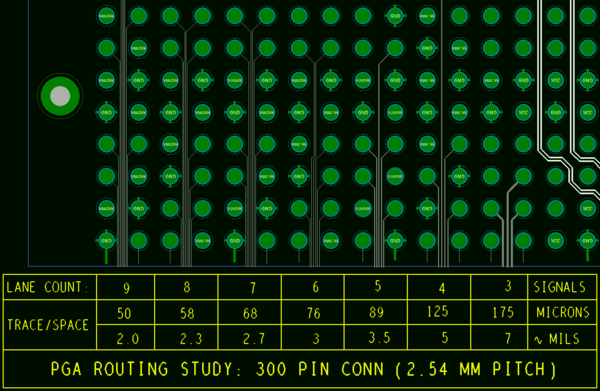Click the lane count 4 cell
The image size is (600, 391).
pos(442,288)
